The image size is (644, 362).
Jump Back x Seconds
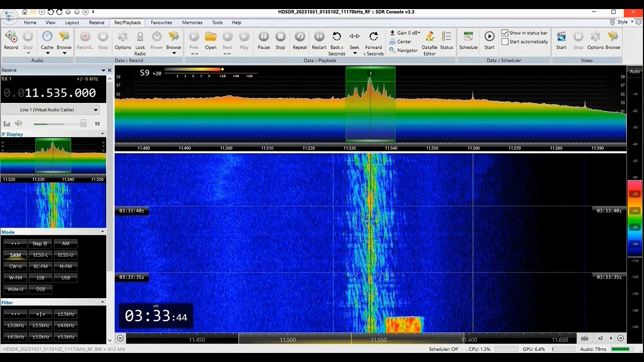click(x=337, y=37)
